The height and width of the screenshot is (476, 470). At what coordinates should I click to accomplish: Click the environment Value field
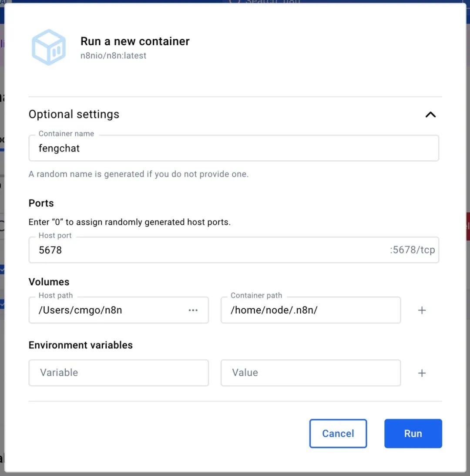pyautogui.click(x=310, y=373)
